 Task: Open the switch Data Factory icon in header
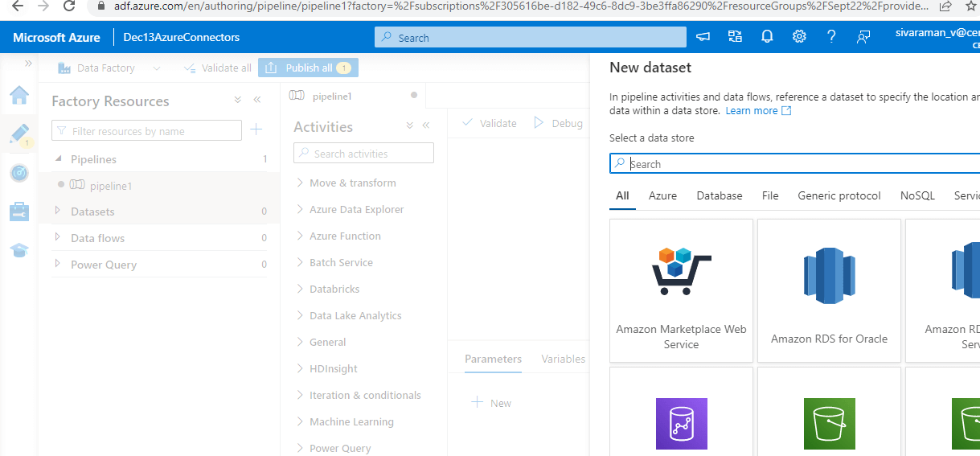coord(735,37)
